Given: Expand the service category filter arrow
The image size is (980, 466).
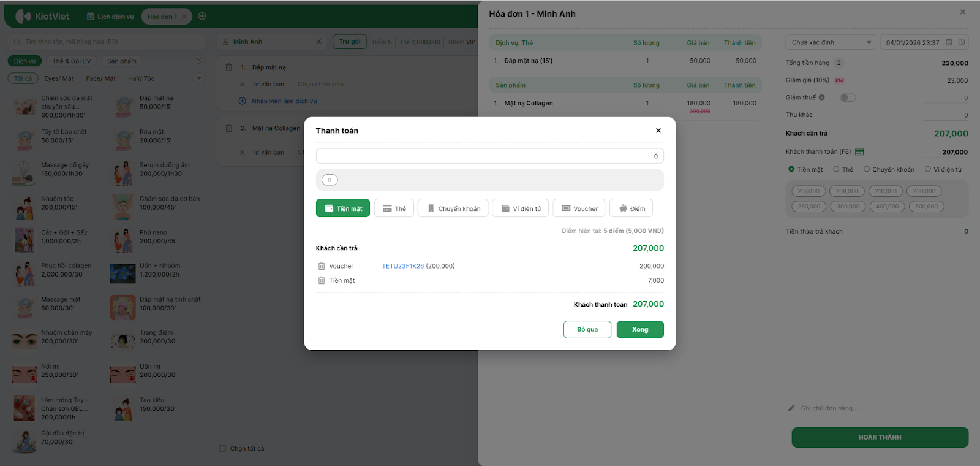Looking at the screenshot, I should pyautogui.click(x=198, y=78).
